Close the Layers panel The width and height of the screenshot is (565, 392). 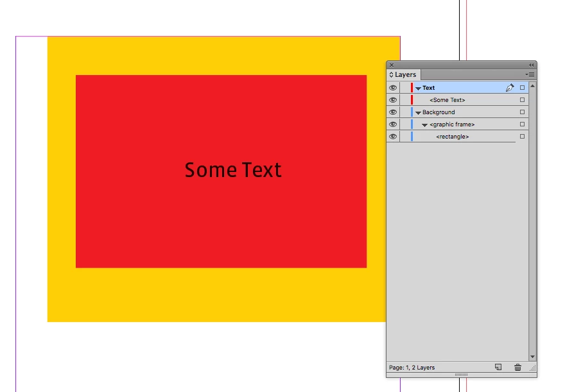click(x=392, y=65)
